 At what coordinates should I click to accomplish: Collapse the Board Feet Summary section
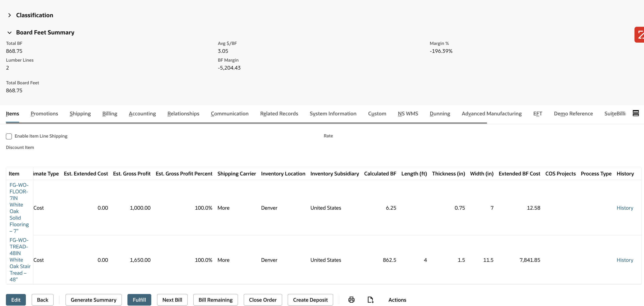point(10,32)
